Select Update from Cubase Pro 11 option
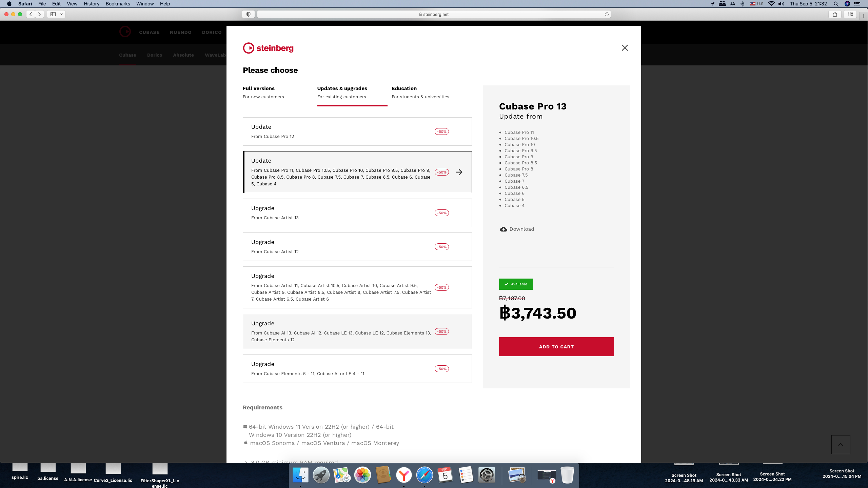868x488 pixels. coord(357,172)
